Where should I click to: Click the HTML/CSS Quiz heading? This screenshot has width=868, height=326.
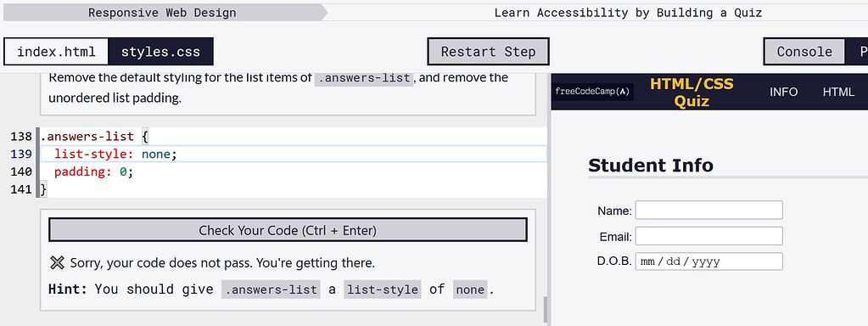(x=692, y=92)
